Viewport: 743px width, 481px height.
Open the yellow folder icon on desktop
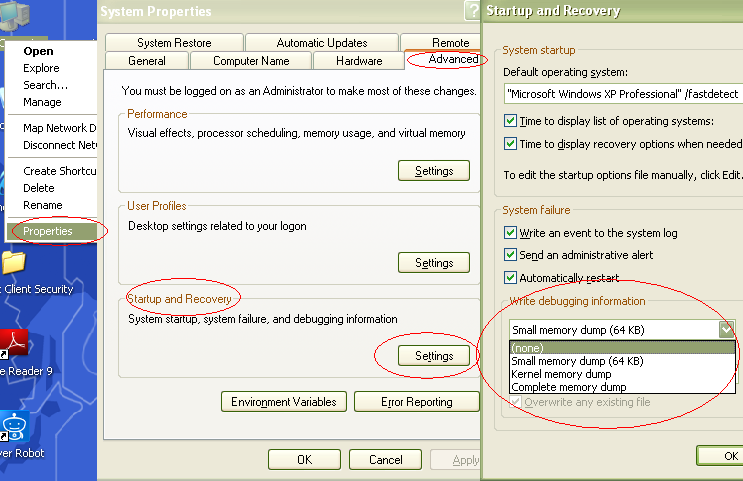point(13,263)
